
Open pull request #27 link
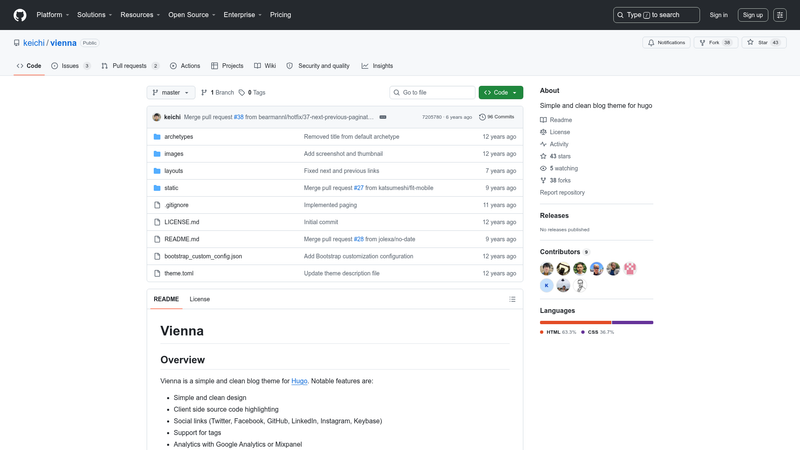(x=359, y=188)
